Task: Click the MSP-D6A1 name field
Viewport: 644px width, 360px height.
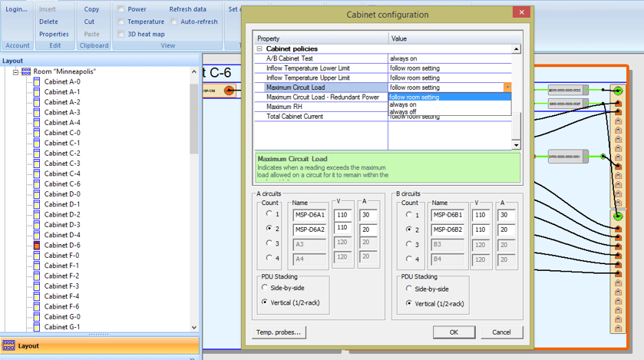Action: (x=309, y=215)
